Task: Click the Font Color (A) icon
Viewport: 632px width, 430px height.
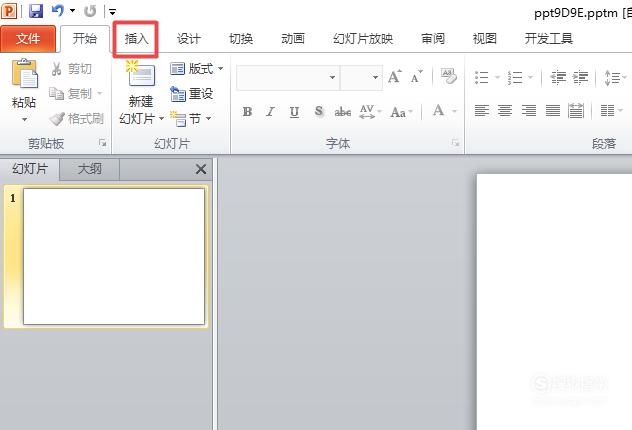Action: 439,110
